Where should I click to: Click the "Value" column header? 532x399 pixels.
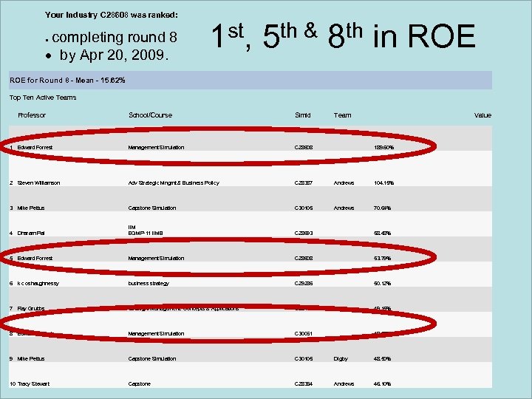[482, 115]
